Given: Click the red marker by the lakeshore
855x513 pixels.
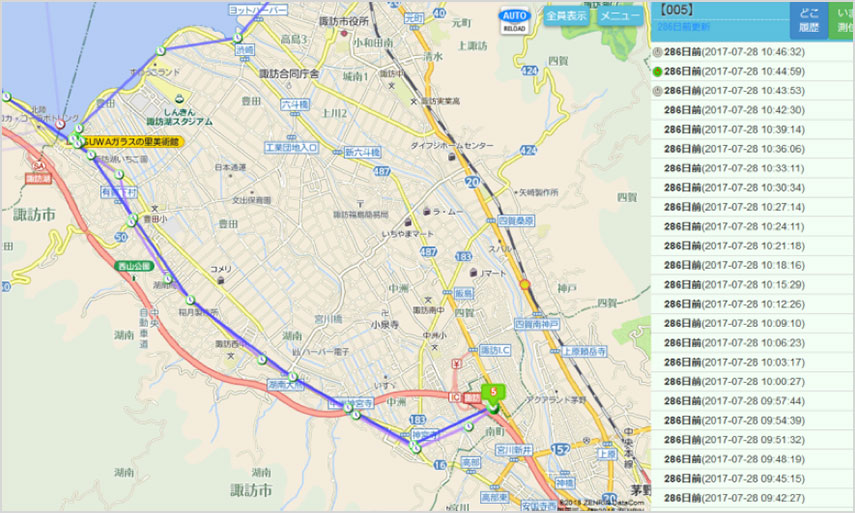Looking at the screenshot, I should [x=60, y=125].
